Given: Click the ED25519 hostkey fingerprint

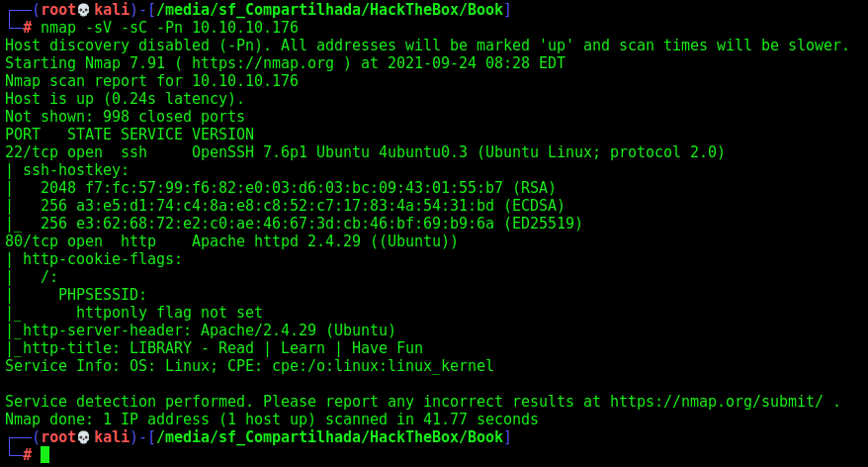Looking at the screenshot, I should click(285, 224).
